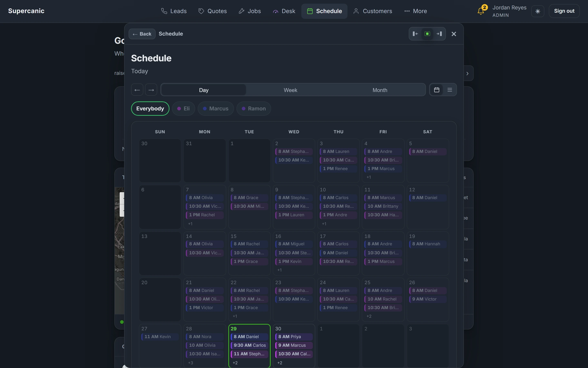
Task: Select the highlighted day 29 cell
Action: click(249, 346)
